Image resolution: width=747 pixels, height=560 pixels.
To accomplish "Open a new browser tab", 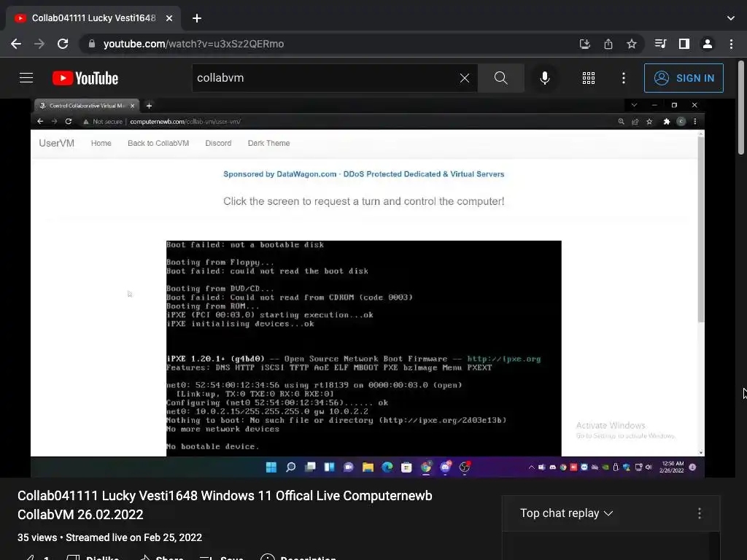I will (x=197, y=18).
